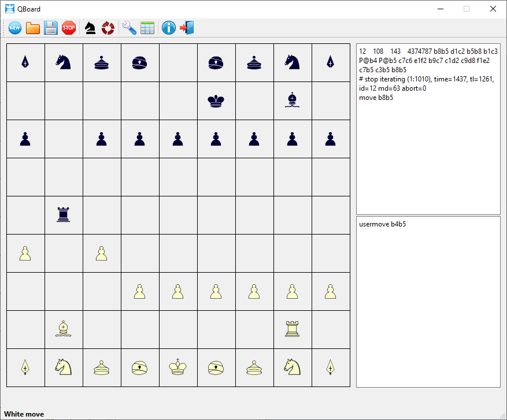Select the black knight on b9

[64, 62]
